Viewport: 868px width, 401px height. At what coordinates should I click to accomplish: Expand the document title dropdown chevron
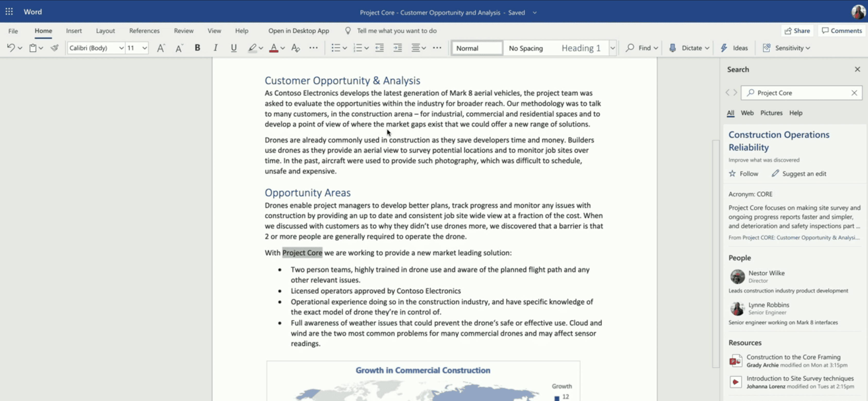[534, 13]
